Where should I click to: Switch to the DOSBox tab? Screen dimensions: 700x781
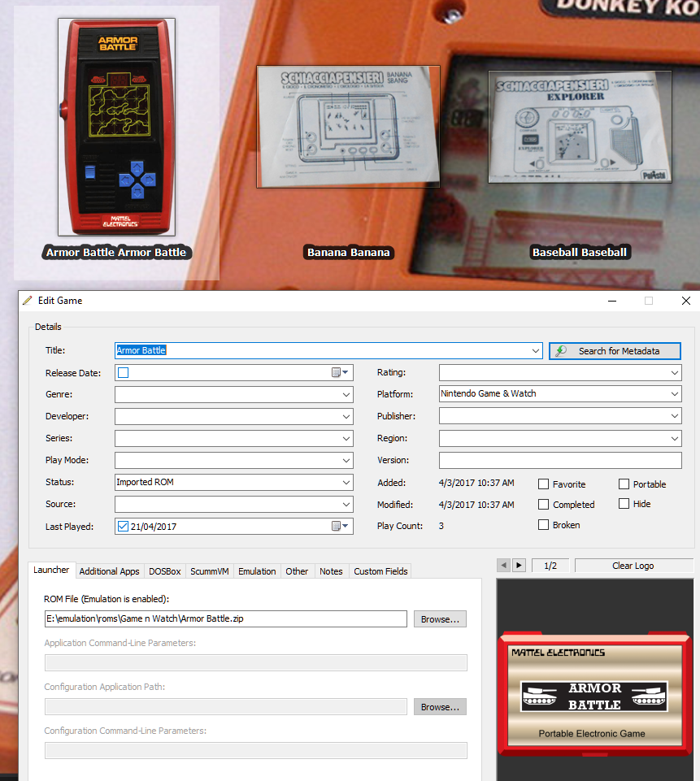164,571
